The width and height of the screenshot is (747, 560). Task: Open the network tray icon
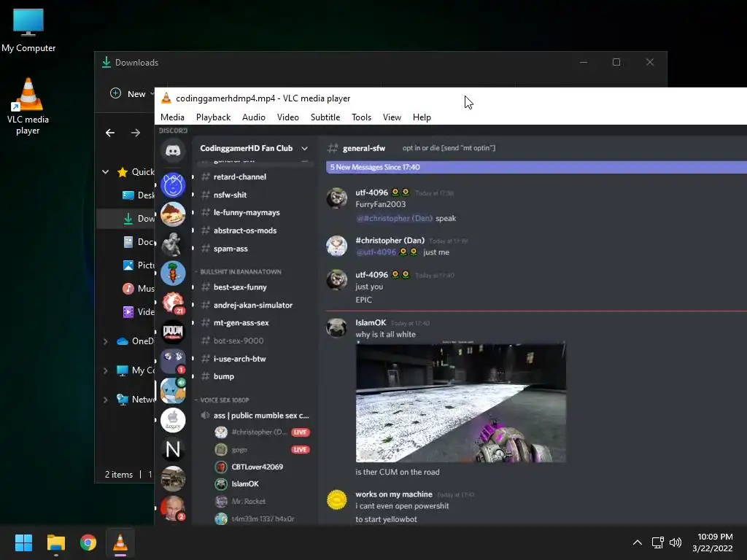(658, 542)
